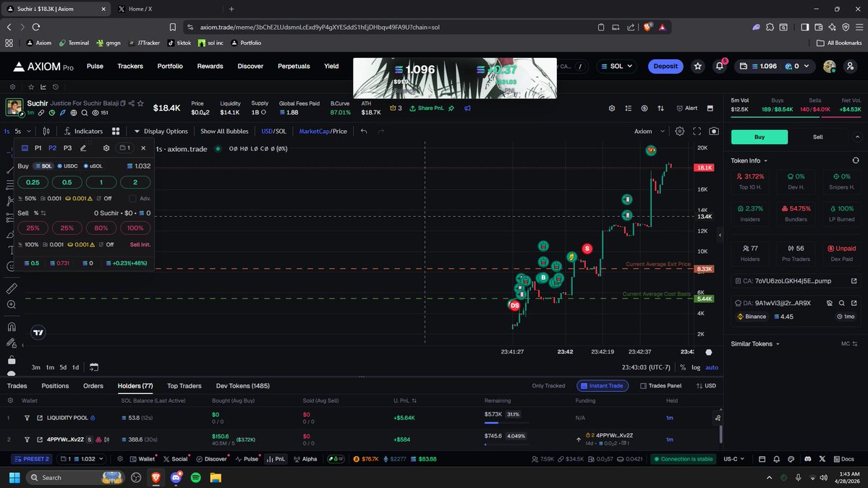Enter fullscreen chart mode

[697, 131]
